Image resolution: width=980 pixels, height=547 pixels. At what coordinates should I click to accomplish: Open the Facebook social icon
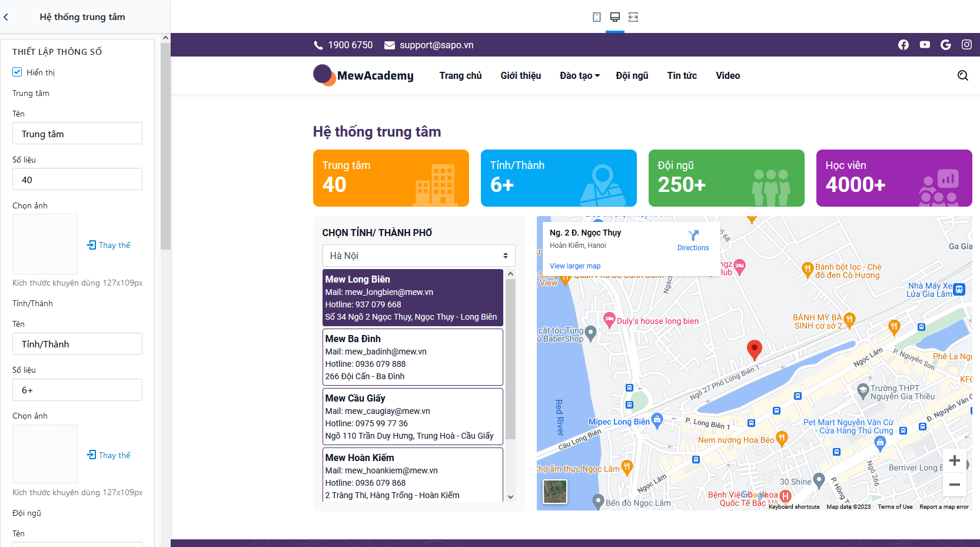point(903,45)
